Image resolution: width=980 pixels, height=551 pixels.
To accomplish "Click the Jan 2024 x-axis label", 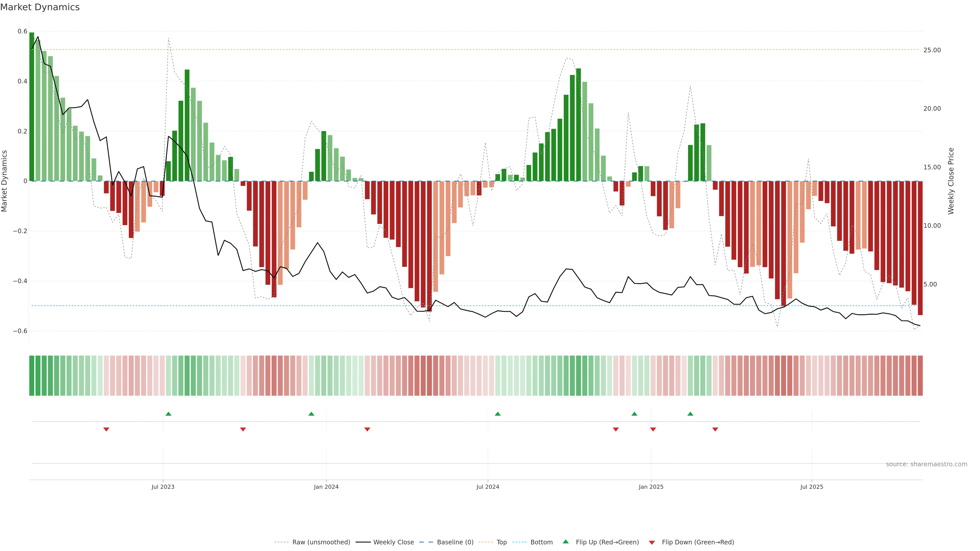I will point(326,487).
